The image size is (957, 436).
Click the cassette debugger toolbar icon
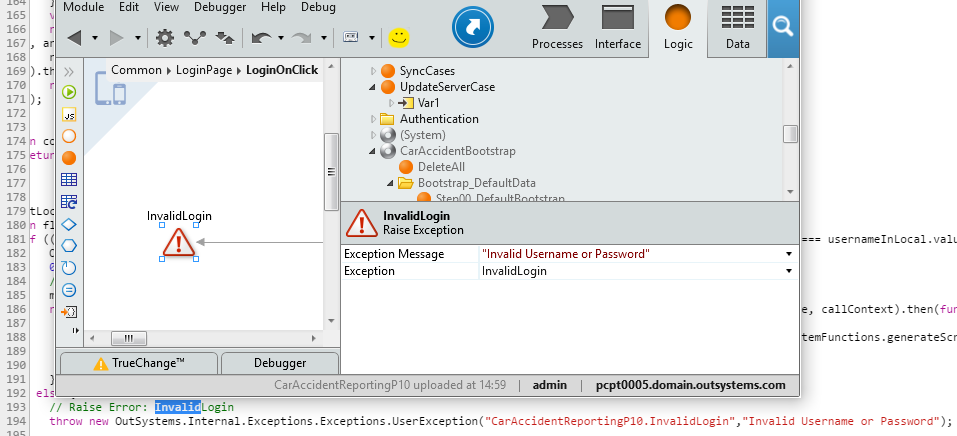(x=351, y=37)
